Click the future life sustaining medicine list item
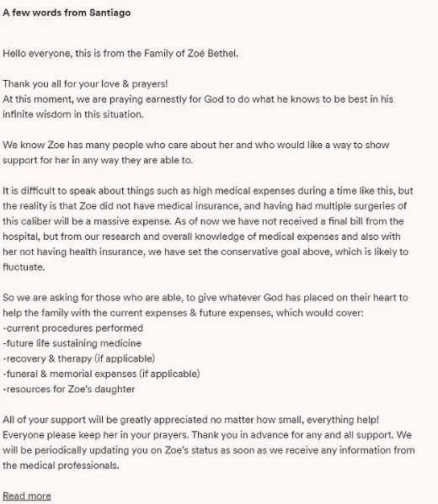438x504 pixels. [x=72, y=343]
